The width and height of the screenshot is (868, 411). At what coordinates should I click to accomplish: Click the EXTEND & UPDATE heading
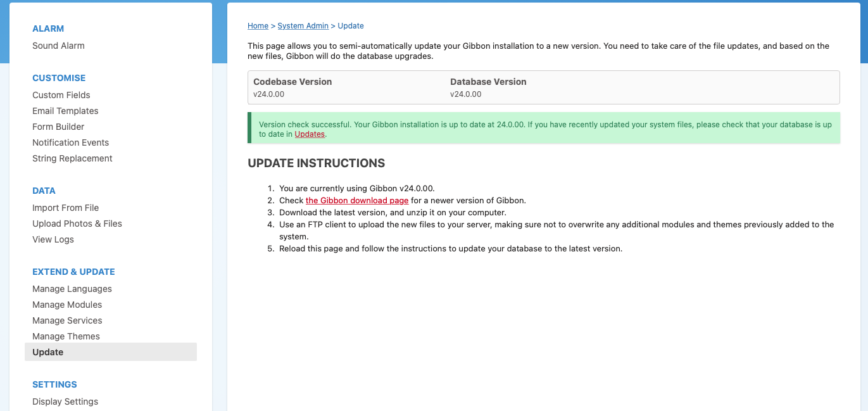pyautogui.click(x=73, y=272)
